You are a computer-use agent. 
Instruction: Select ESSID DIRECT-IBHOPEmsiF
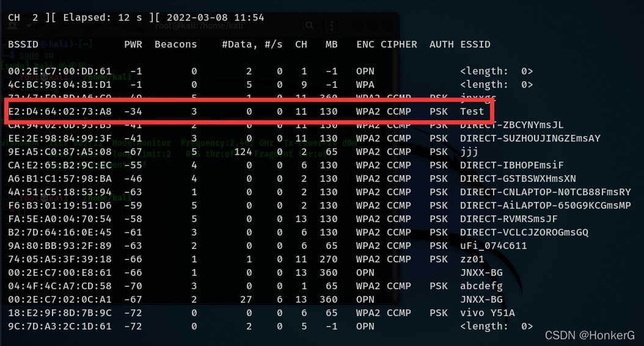tap(512, 165)
